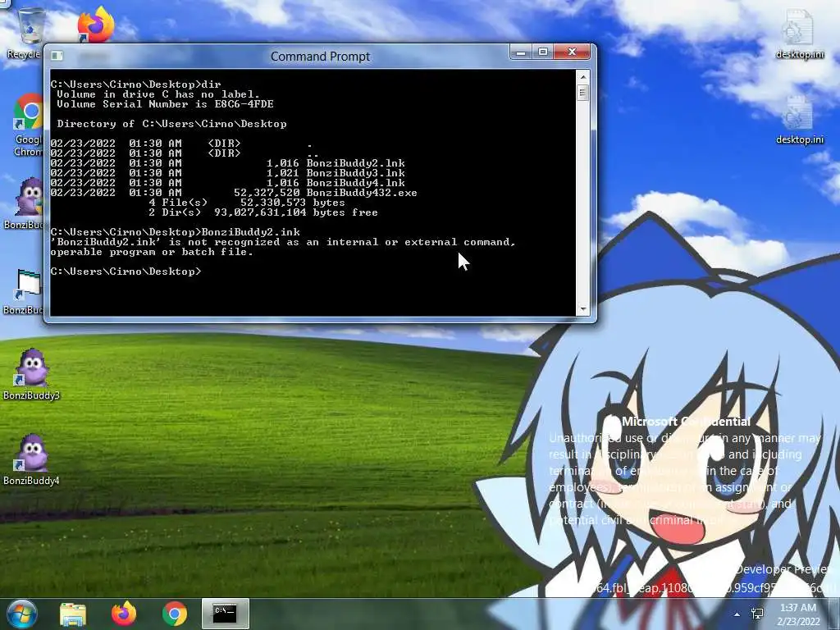840x630 pixels.
Task: Open the Firefox shortcut on the desktop
Action: coord(95,25)
